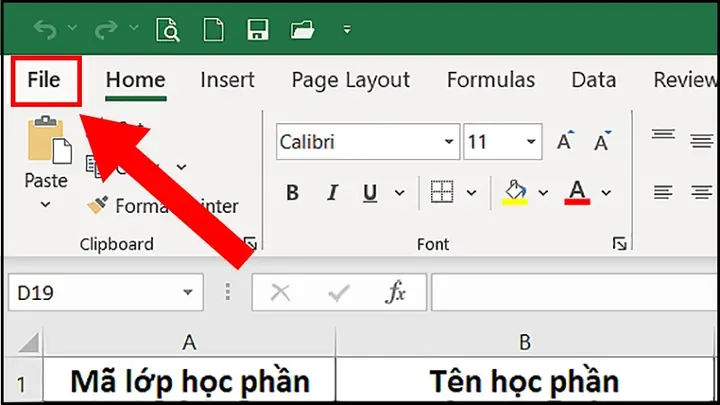Expand font color palette arrow

coord(606,193)
